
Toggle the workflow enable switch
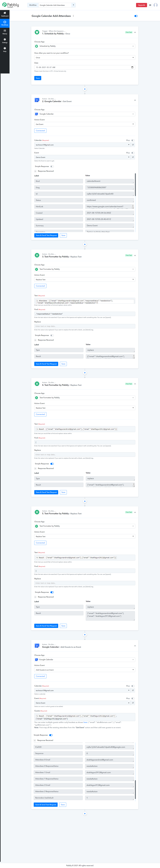pos(136,16)
